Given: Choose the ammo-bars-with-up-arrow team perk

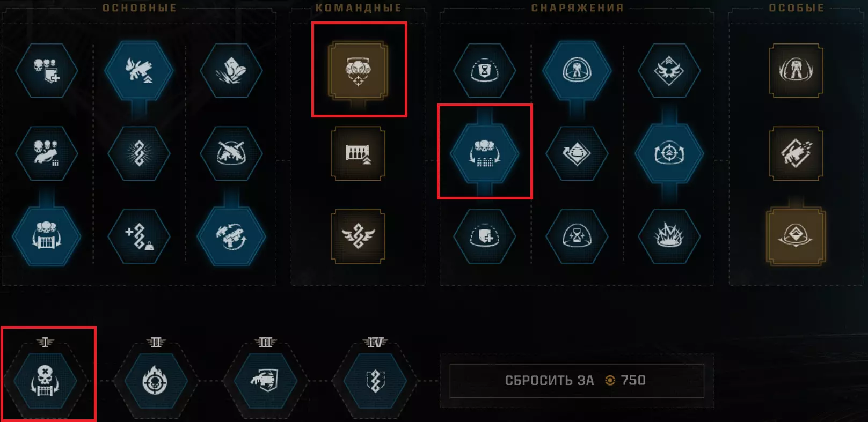Looking at the screenshot, I should (358, 153).
